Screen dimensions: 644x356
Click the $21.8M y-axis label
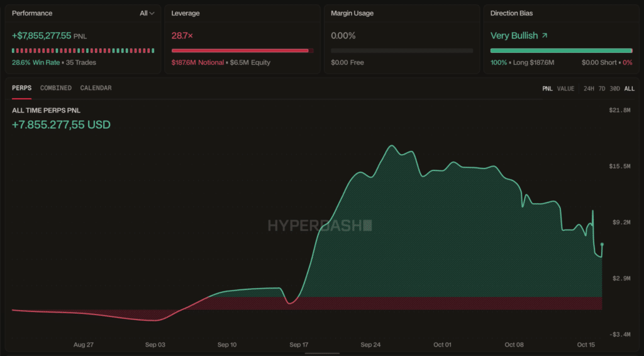(619, 110)
